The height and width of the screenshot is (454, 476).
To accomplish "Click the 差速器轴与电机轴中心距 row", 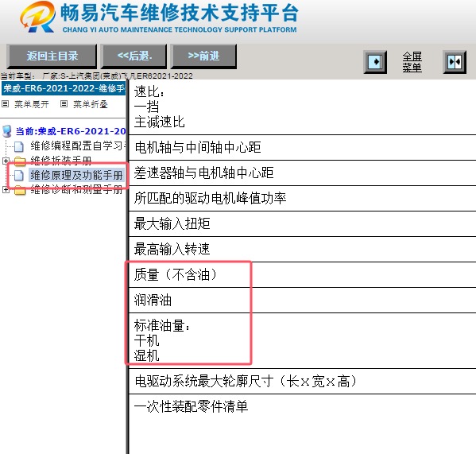I will click(x=302, y=173).
